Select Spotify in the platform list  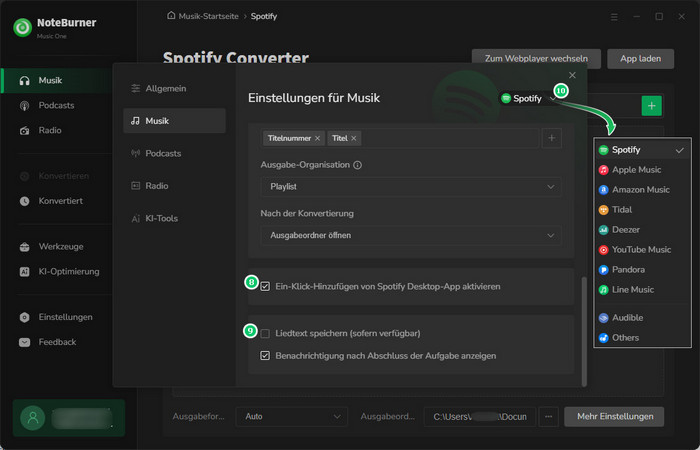(642, 150)
